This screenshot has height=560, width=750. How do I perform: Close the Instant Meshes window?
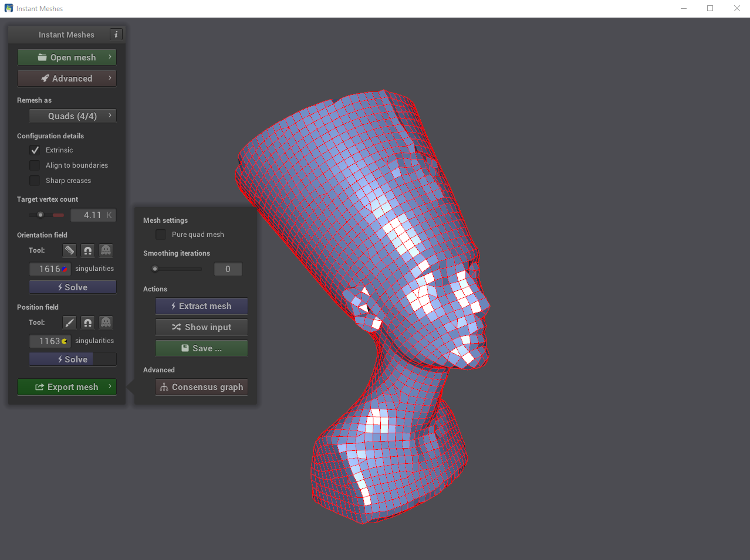(x=737, y=8)
